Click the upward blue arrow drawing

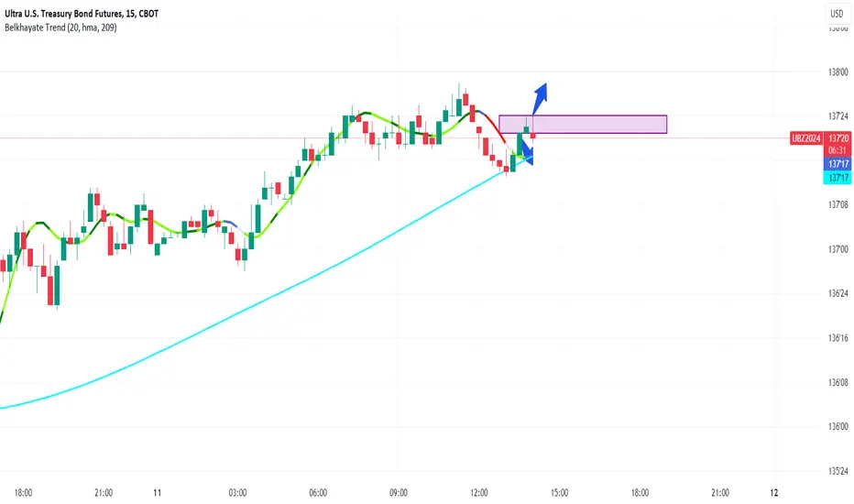(540, 99)
